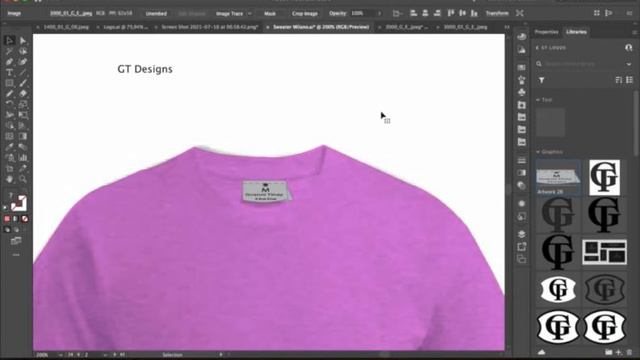Click the GT Designs text on canvas
Image resolution: width=640 pixels, height=360 pixels.
(145, 69)
